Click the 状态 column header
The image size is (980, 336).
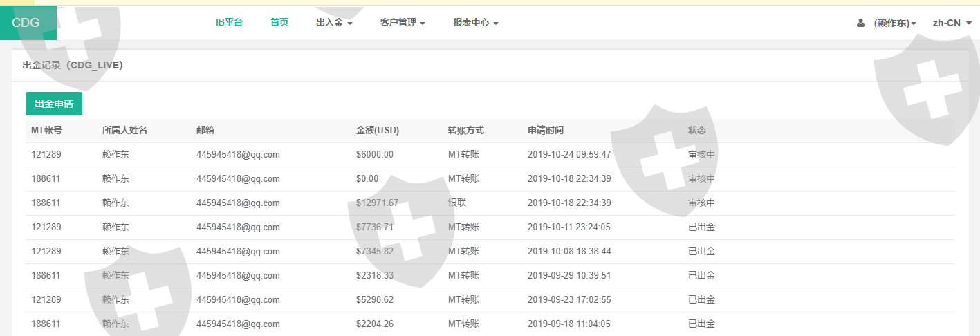(696, 130)
